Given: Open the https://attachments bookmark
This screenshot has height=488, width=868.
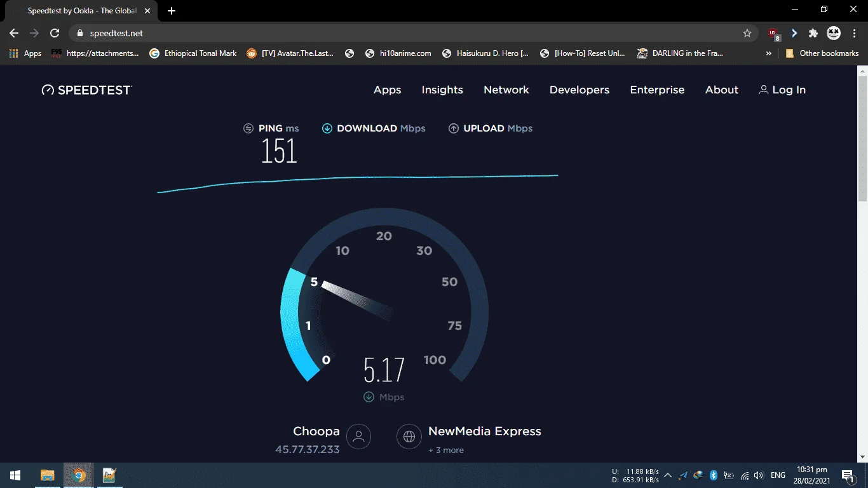Looking at the screenshot, I should [x=95, y=53].
